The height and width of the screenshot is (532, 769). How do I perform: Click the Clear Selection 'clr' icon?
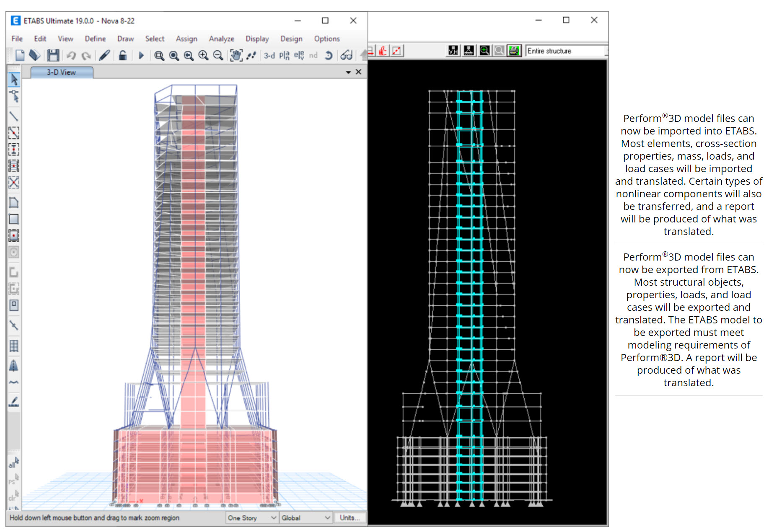14,496
